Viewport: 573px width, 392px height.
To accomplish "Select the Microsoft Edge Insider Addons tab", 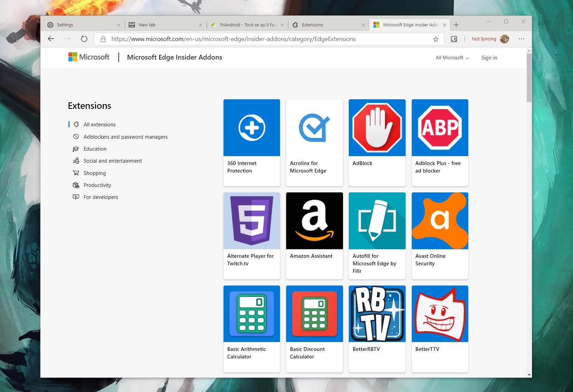I will point(410,25).
